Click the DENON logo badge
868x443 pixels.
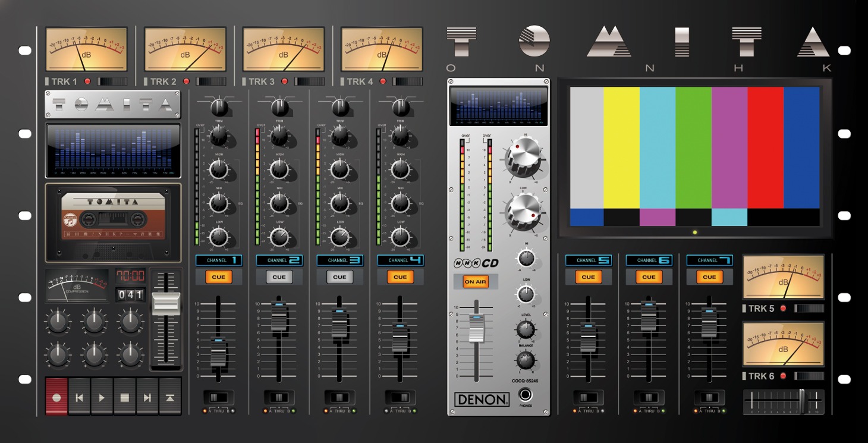click(x=482, y=399)
